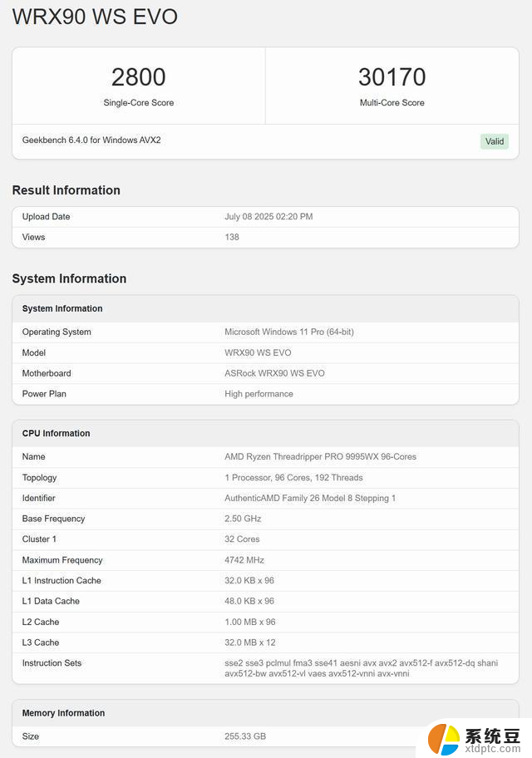Click the Result Information heading
Image resolution: width=532 pixels, height=758 pixels.
tap(66, 190)
